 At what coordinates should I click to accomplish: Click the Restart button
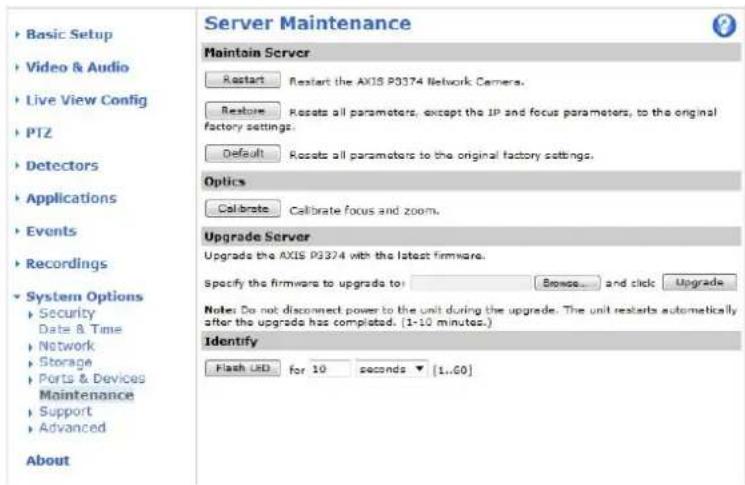tap(243, 80)
